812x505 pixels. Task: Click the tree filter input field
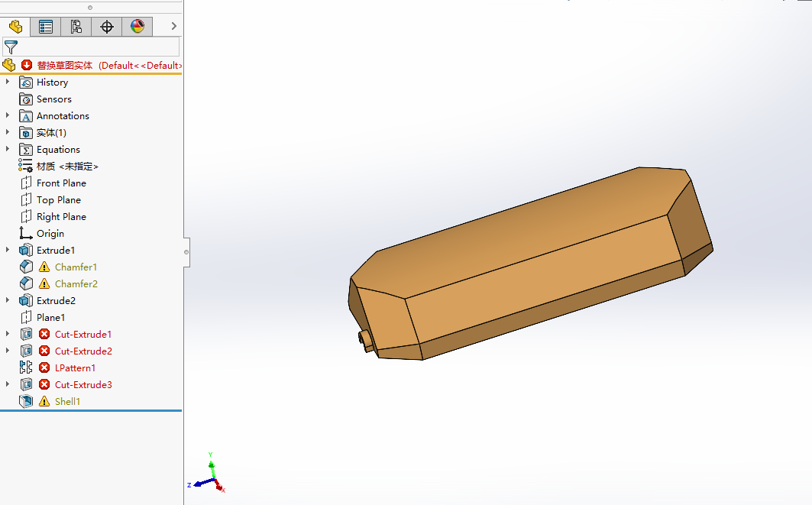(x=99, y=47)
